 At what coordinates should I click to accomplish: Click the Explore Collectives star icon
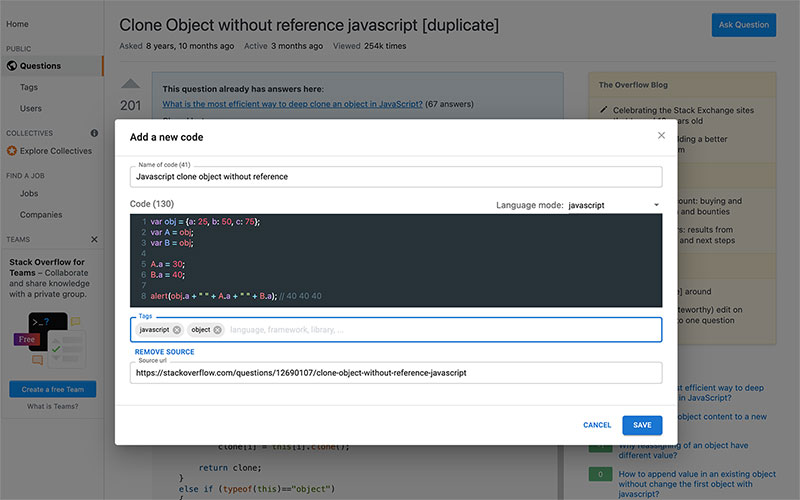coord(12,151)
